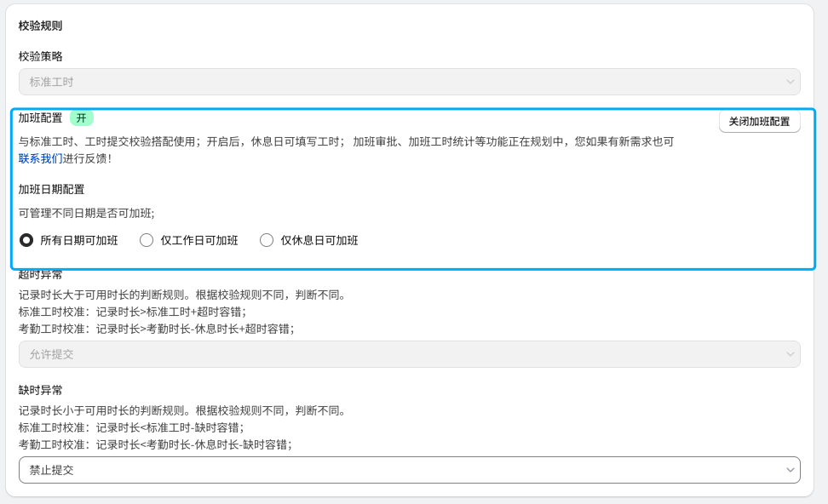This screenshot has width=828, height=504.
Task: Click the 超时异常 field label
Action: point(40,275)
